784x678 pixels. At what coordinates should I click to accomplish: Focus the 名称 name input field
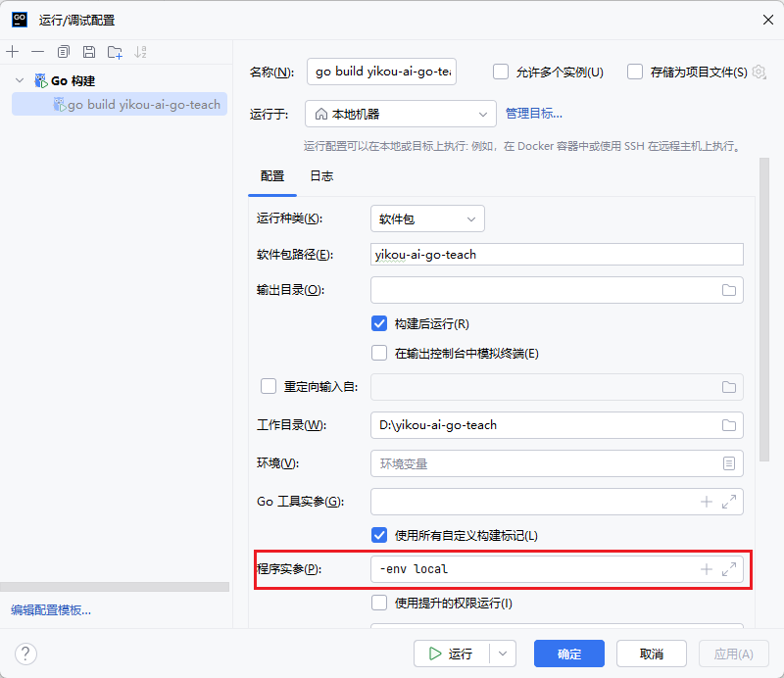381,72
